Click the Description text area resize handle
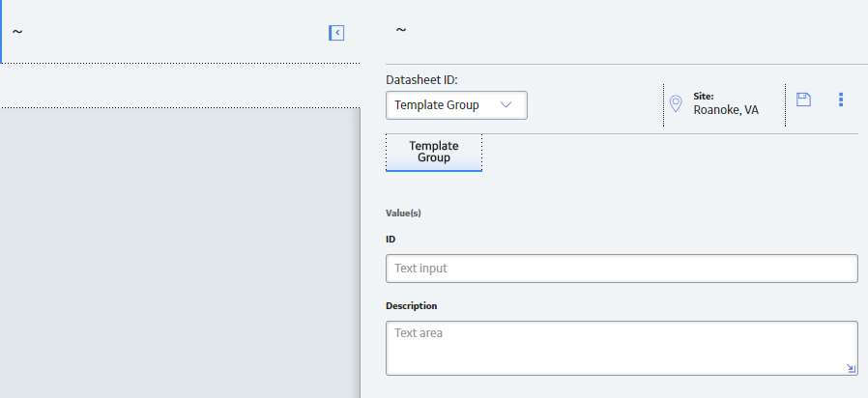Screen dimensions: 868x398 pyautogui.click(x=851, y=369)
